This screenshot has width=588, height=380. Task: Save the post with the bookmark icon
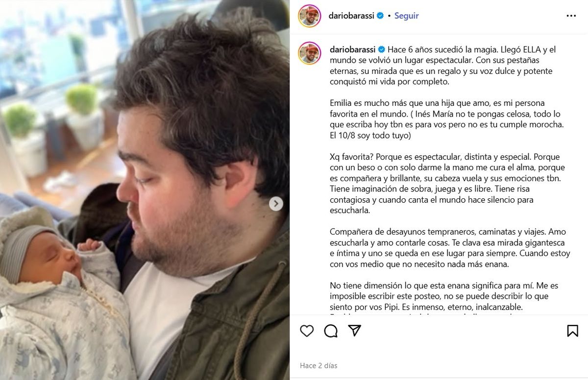572,331
